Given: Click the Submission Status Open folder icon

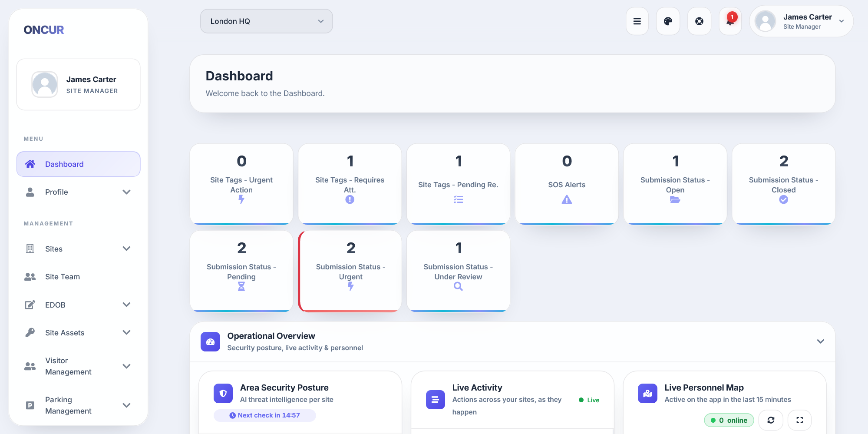Looking at the screenshot, I should pos(675,200).
